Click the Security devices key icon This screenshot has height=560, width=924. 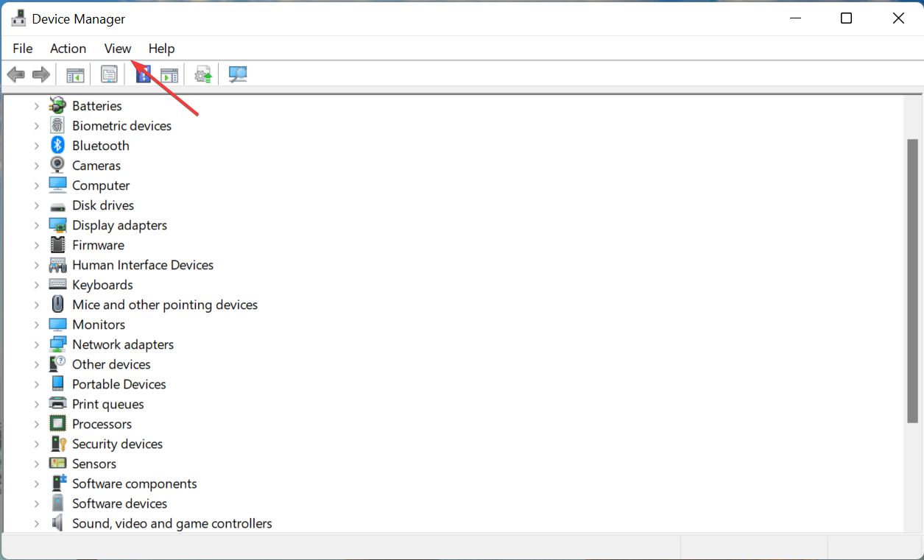(57, 444)
